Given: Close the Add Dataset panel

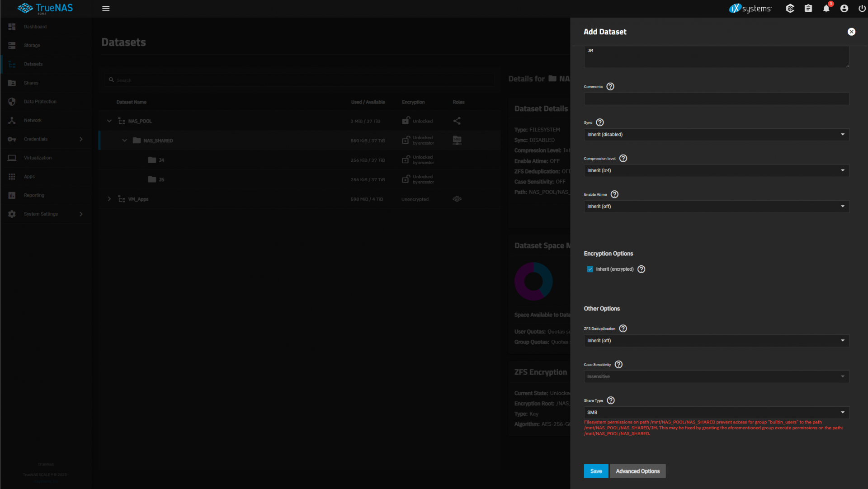Looking at the screenshot, I should (x=851, y=32).
